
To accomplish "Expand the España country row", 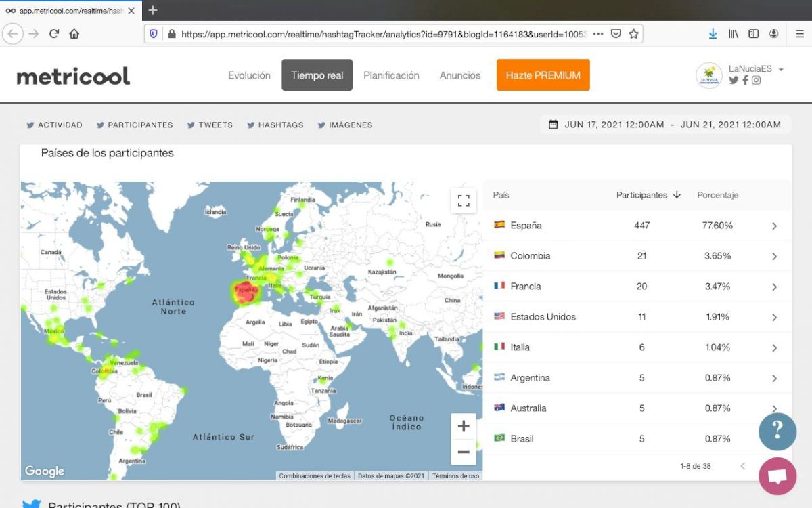I will pos(775,226).
